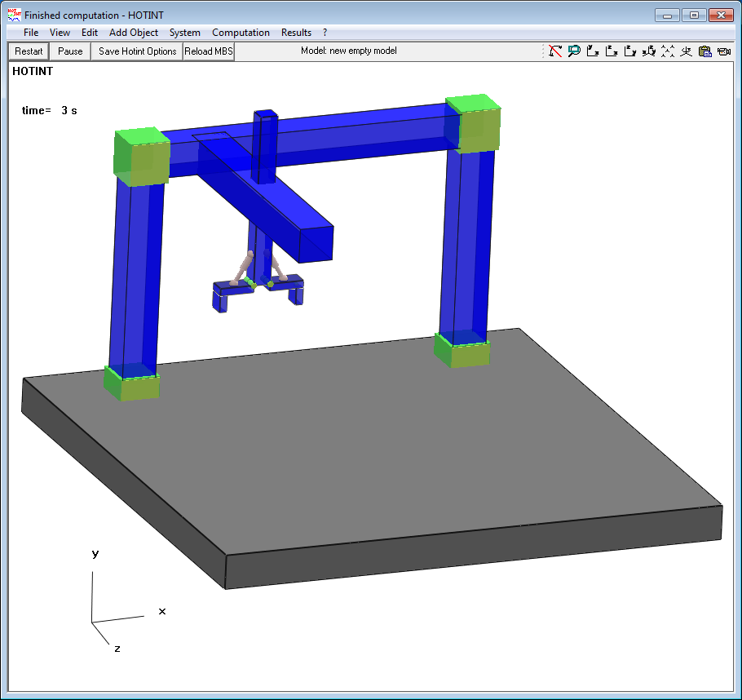
Task: Click the 'Model: new empty model' status text
Action: tap(356, 51)
